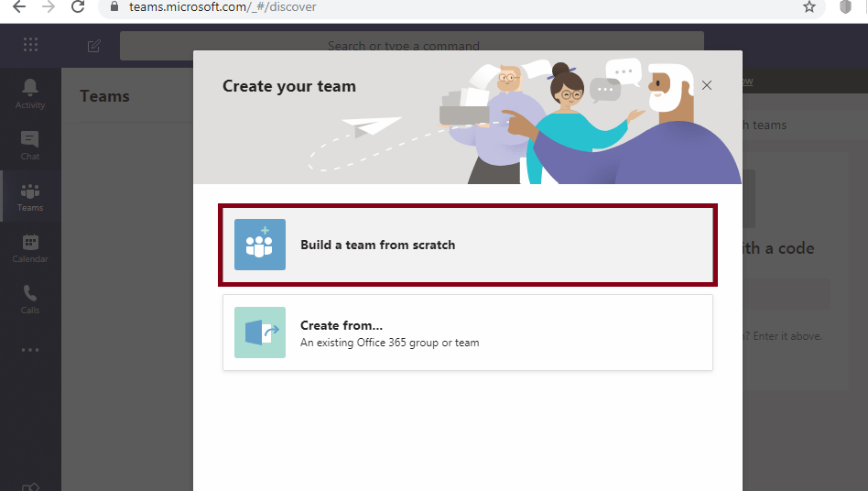Choose Create from existing Office 365 group

(x=468, y=333)
